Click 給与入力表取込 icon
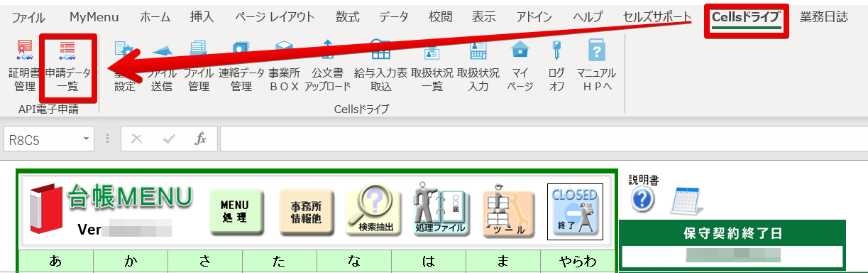 pos(381,66)
